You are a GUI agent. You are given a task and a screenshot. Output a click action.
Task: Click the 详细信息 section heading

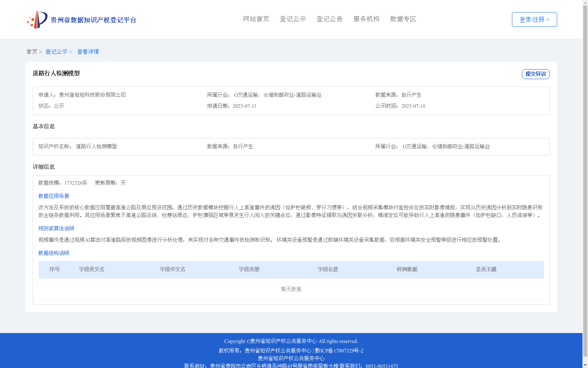44,167
